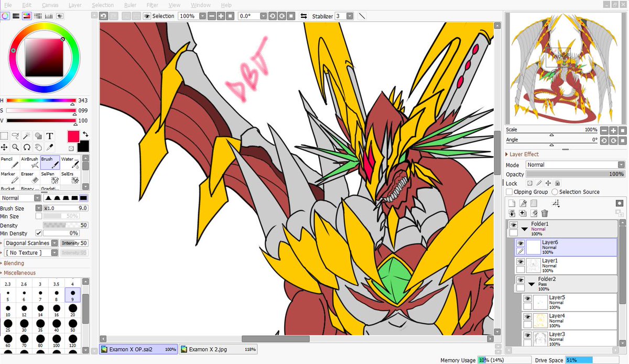The width and height of the screenshot is (629, 364).
Task: Swap foreground and background colors
Action: (x=85, y=135)
